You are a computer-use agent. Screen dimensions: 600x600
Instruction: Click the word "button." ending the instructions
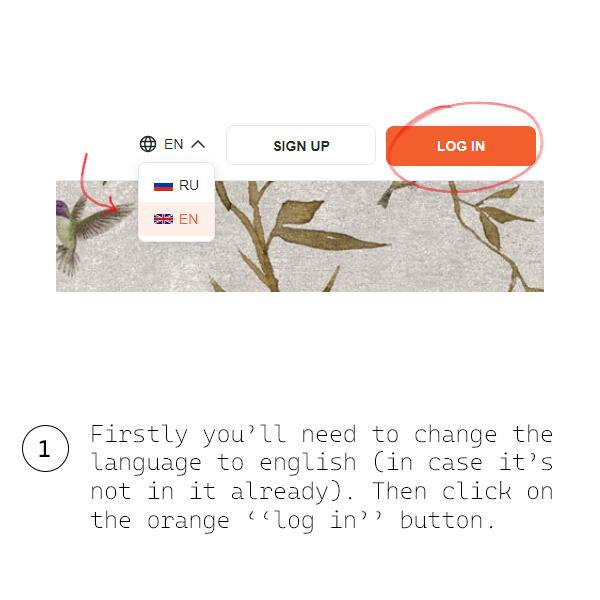point(447,520)
